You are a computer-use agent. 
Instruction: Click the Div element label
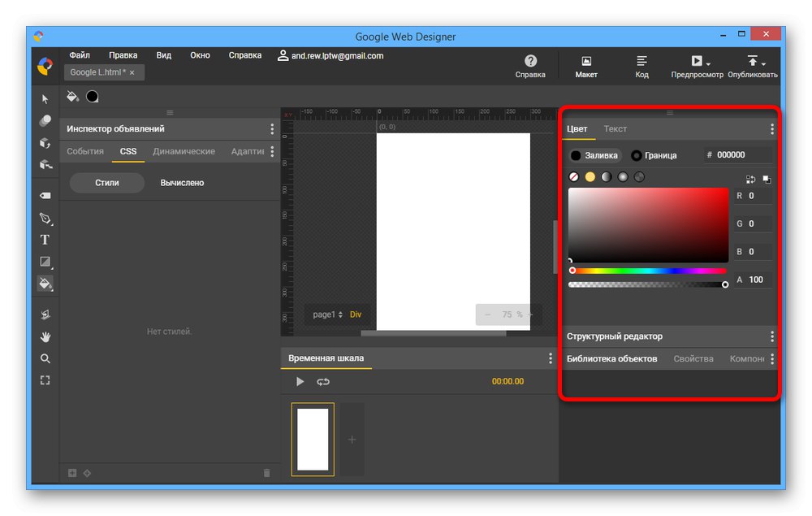pos(356,314)
